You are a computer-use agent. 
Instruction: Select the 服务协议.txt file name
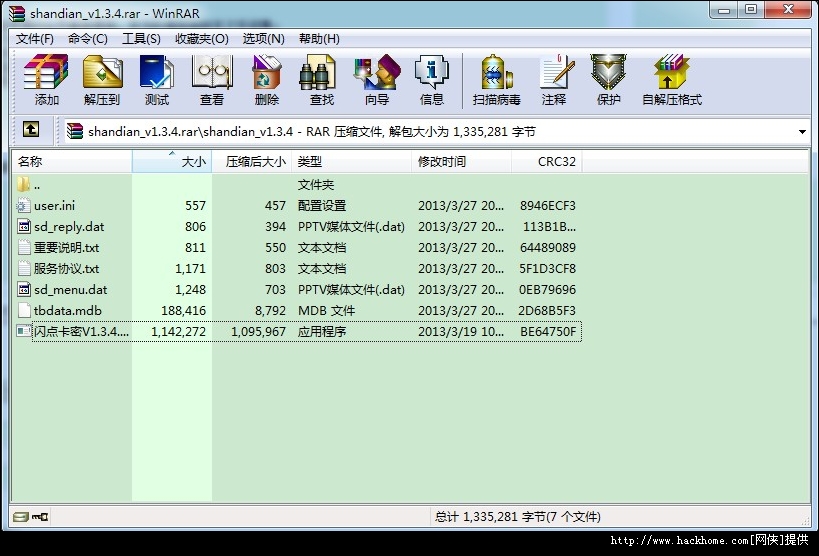tap(66, 268)
